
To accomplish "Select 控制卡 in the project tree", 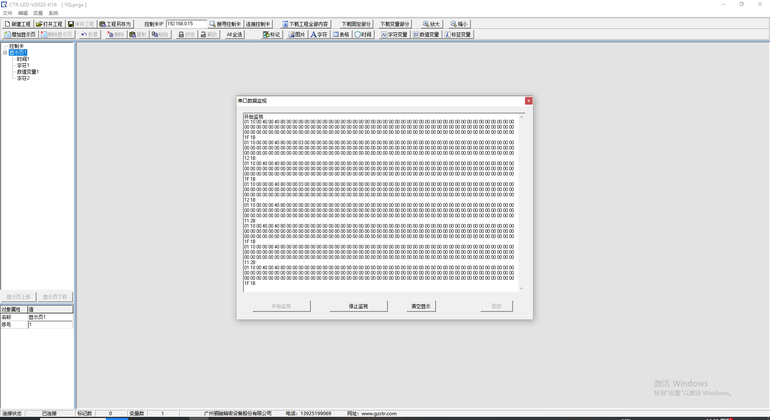I will [16, 46].
